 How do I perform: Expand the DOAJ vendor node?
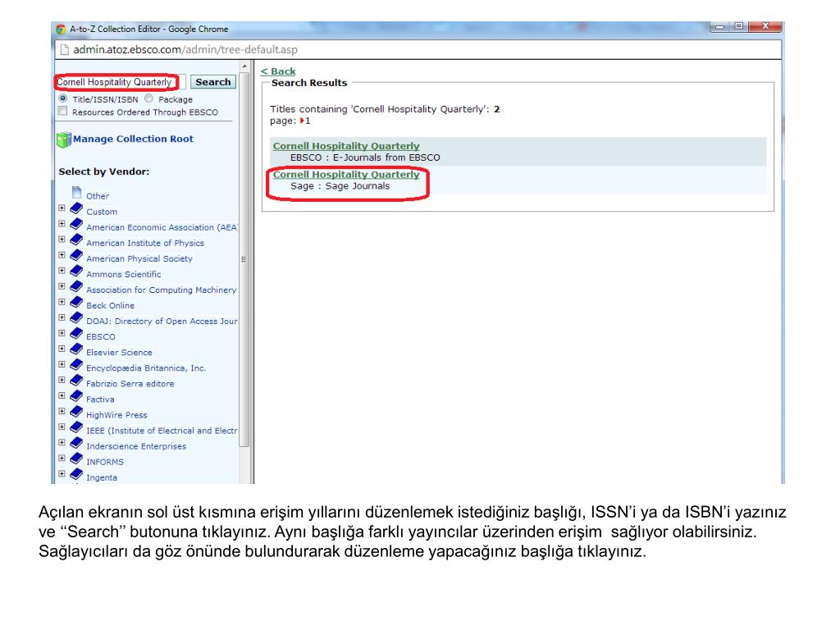[62, 317]
